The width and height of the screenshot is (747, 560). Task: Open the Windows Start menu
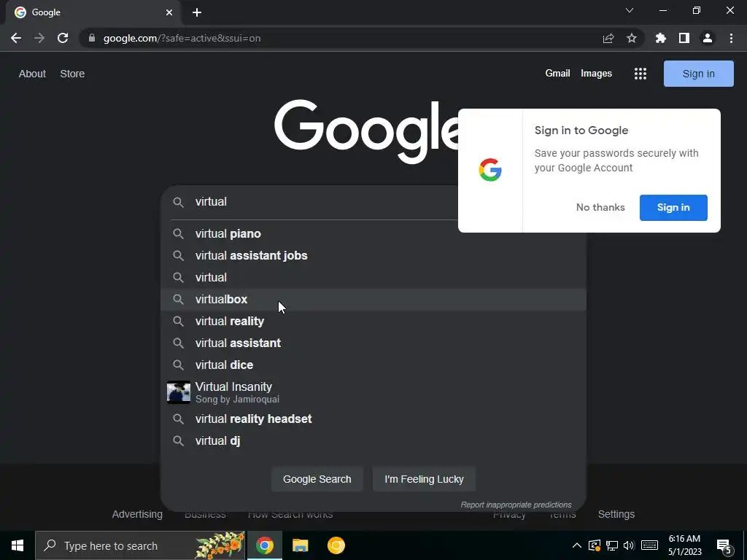coord(18,545)
